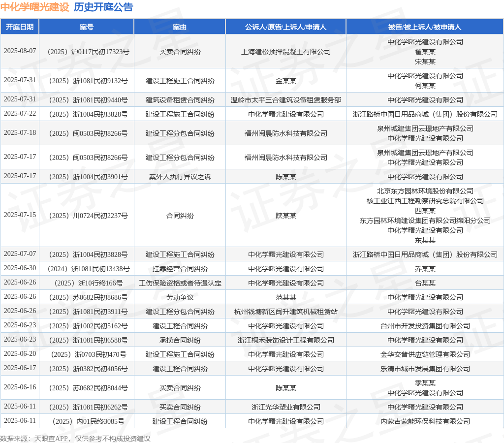Click case number (2025)浙1081民初9132号
Image resolution: width=504 pixels, height=443 pixels.
[89, 81]
